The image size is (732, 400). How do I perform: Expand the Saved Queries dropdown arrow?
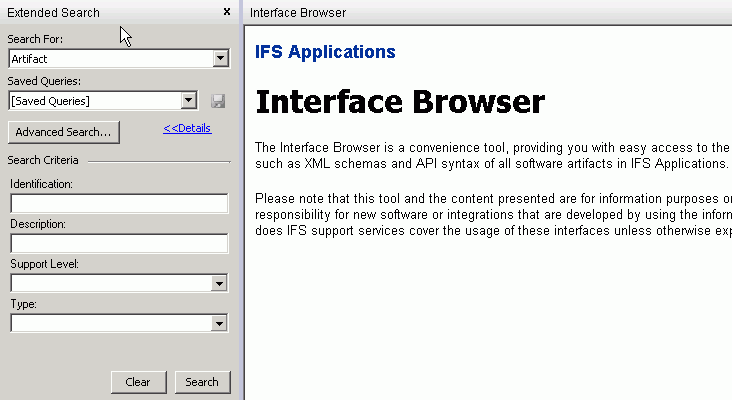click(x=188, y=100)
